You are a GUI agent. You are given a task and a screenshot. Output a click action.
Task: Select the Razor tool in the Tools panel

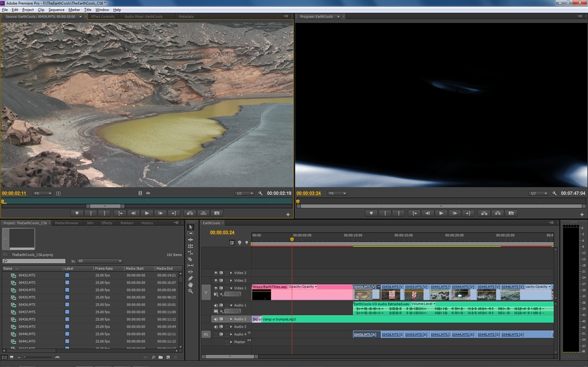[190, 259]
